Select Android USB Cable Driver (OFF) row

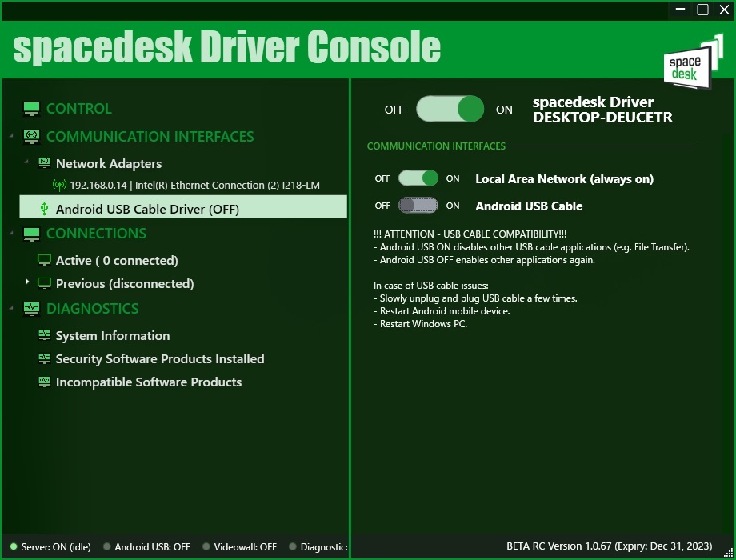tap(183, 207)
